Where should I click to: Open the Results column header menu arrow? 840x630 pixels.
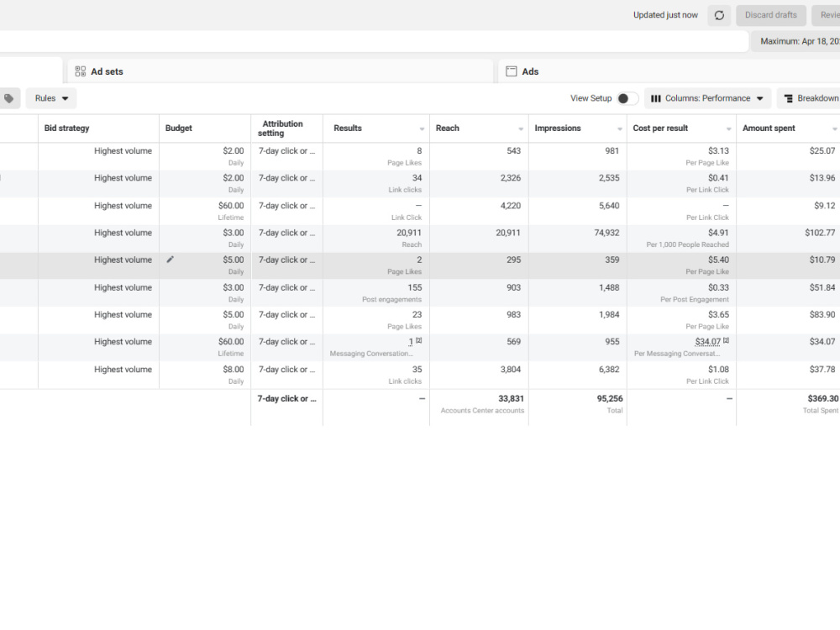point(423,129)
